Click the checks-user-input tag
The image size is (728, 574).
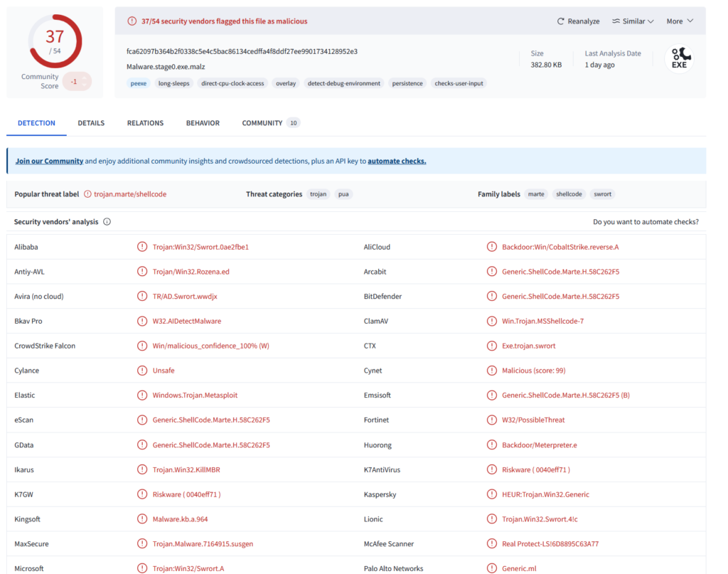pyautogui.click(x=459, y=84)
